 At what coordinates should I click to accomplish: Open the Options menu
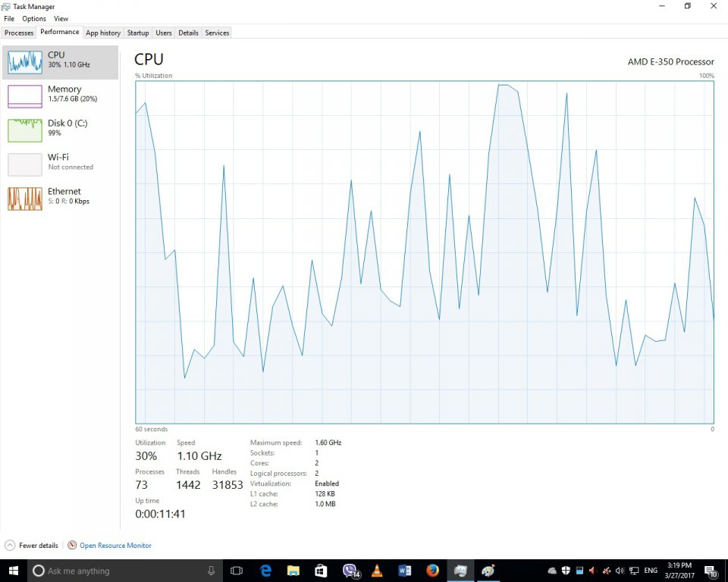click(x=34, y=18)
